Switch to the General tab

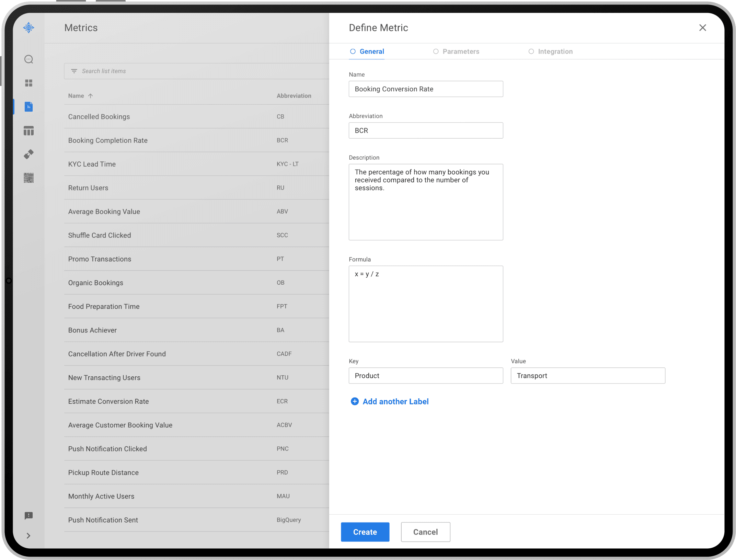(x=367, y=52)
